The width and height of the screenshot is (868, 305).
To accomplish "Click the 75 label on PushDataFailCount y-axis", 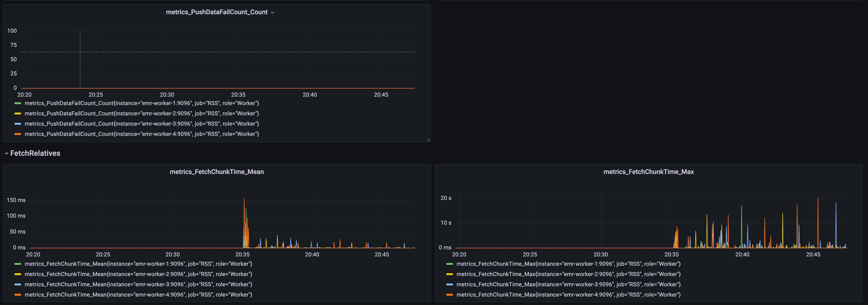I will click(14, 45).
